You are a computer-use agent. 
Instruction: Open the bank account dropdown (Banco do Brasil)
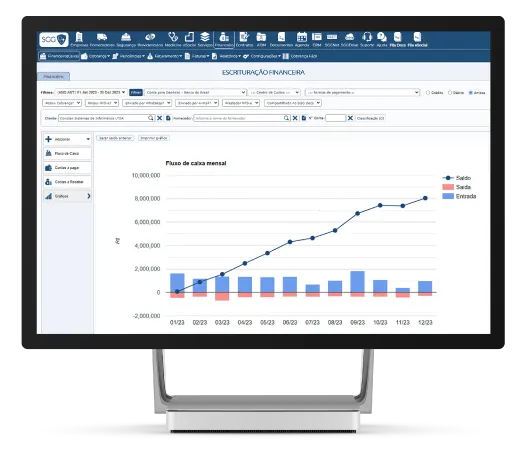click(196, 92)
